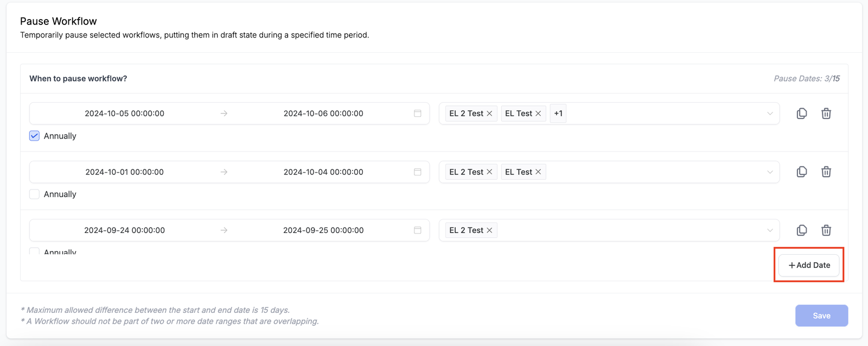868x346 pixels.
Task: Delete the first pause date row
Action: pyautogui.click(x=826, y=114)
